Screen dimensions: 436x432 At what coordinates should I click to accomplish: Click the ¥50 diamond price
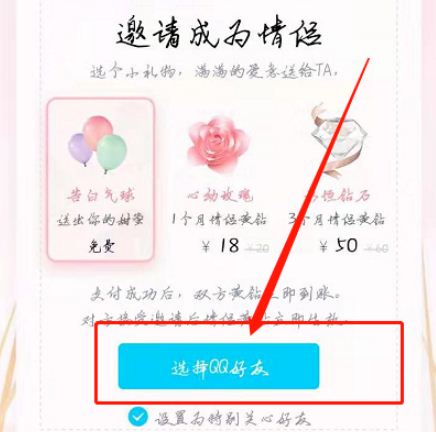[x=338, y=246]
